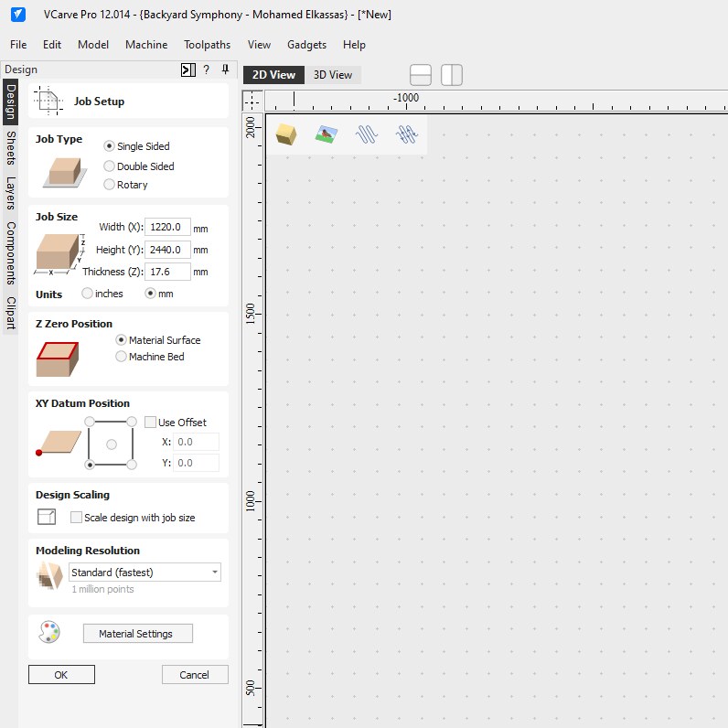Toggle the Design panel auto-hide arrow icon
Viewport: 728px width, 728px height.
(x=187, y=70)
